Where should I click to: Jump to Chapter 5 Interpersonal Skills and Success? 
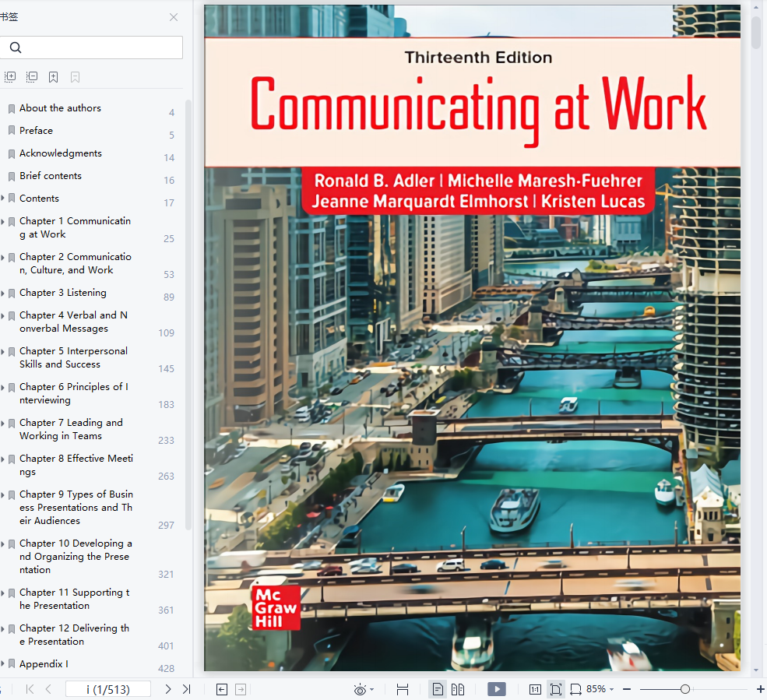point(73,357)
